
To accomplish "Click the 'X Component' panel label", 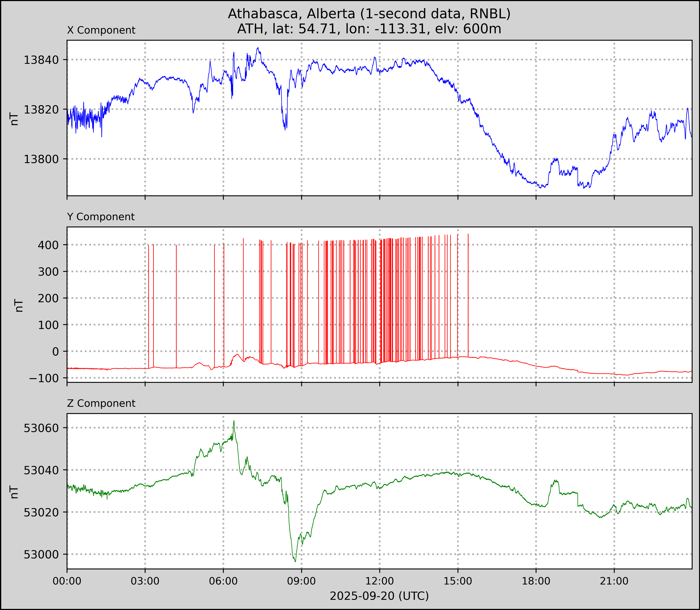I will [x=101, y=30].
